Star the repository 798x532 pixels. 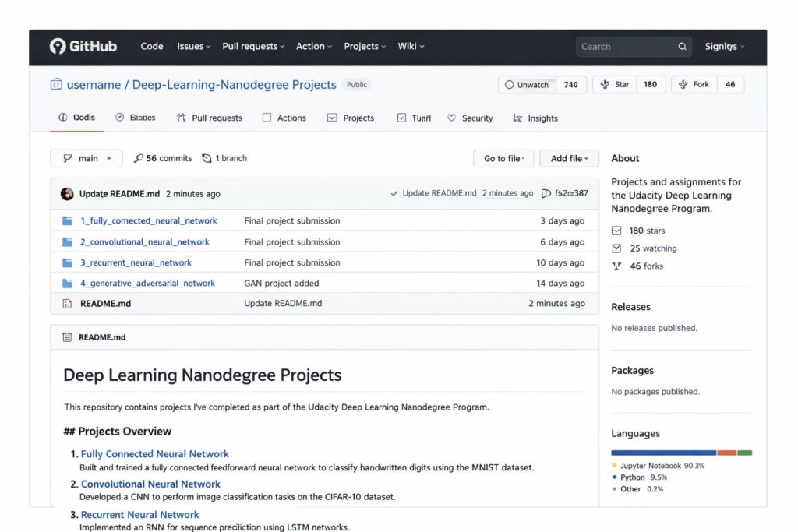[x=614, y=85]
